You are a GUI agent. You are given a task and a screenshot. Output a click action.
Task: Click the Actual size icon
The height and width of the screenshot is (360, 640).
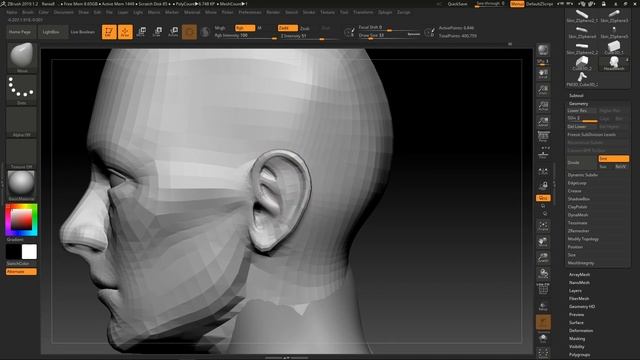pyautogui.click(x=543, y=106)
